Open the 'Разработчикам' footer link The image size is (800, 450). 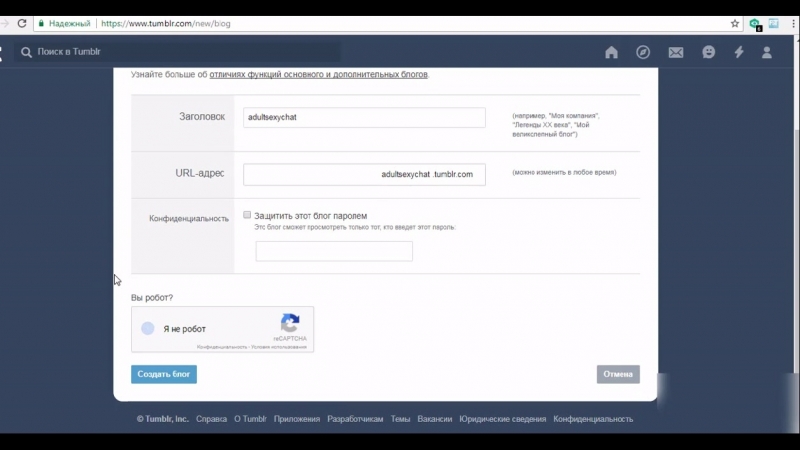pos(355,419)
